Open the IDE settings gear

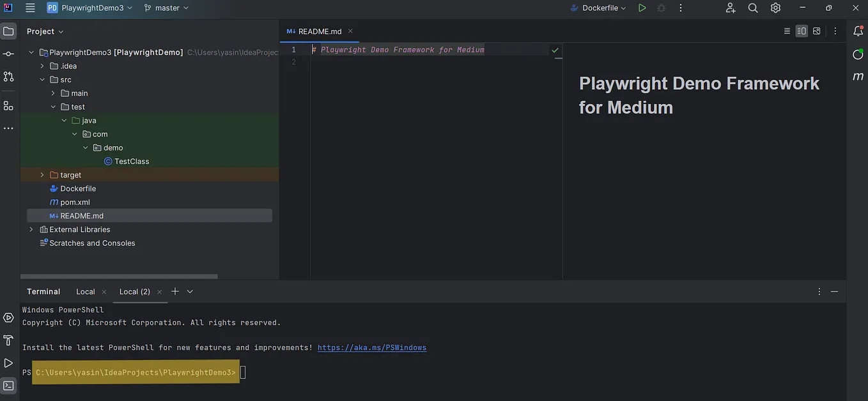point(775,8)
